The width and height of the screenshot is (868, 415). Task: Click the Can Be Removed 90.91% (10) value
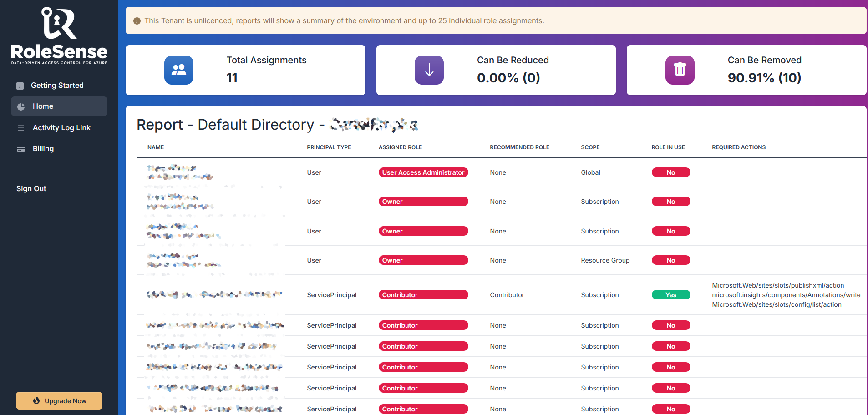tap(764, 78)
